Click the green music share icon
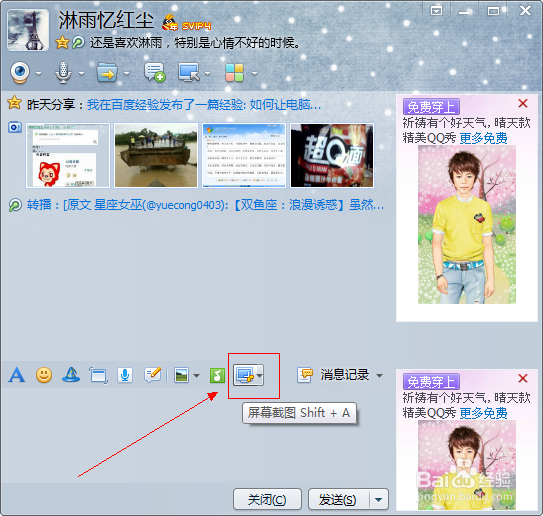This screenshot has width=543, height=516. [x=217, y=376]
